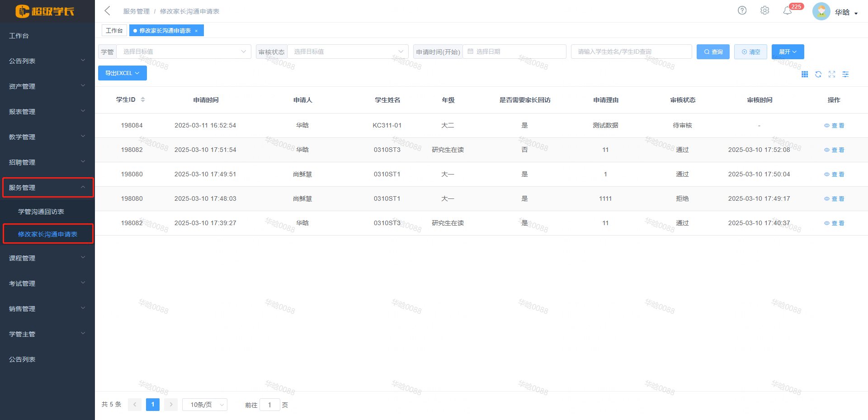Screen dimensions: 868x420
Task: Switch to the 工作台 tab
Action: 114,30
